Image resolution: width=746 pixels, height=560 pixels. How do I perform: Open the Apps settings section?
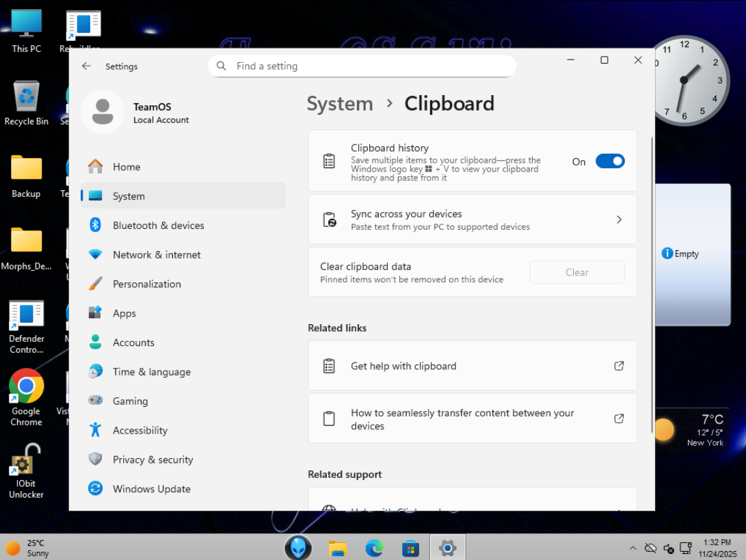(x=124, y=313)
